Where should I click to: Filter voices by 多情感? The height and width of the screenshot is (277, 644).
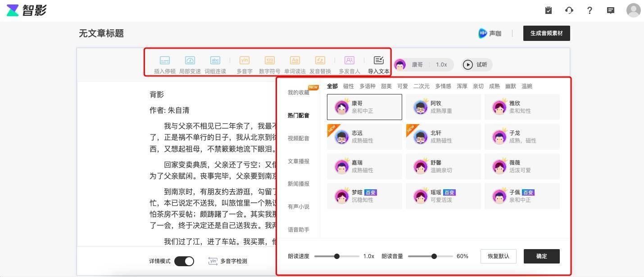point(443,86)
